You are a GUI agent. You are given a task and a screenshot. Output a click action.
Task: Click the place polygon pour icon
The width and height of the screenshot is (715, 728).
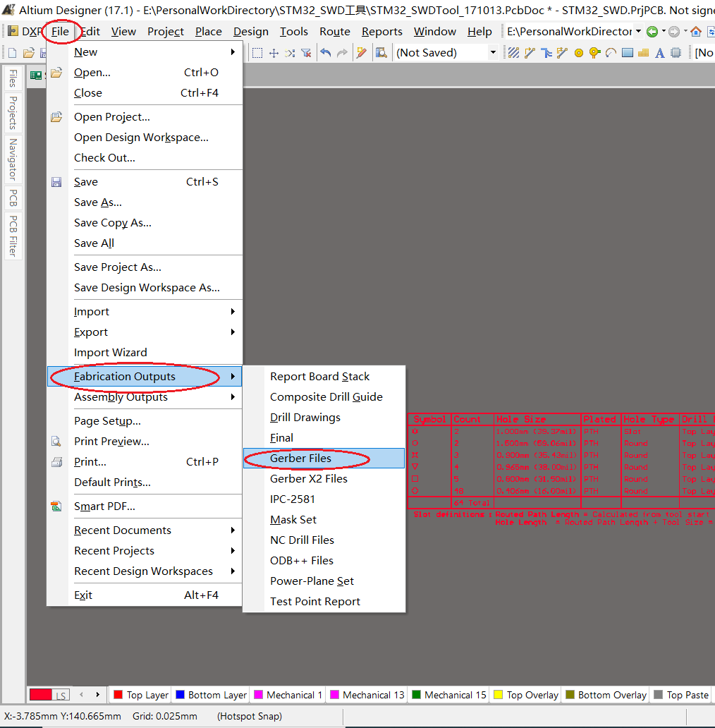(644, 53)
